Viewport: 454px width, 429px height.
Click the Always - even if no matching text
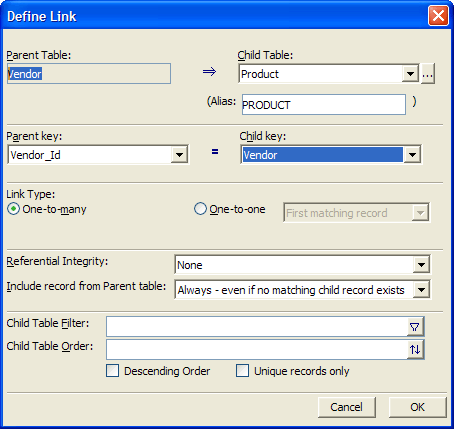(x=291, y=290)
